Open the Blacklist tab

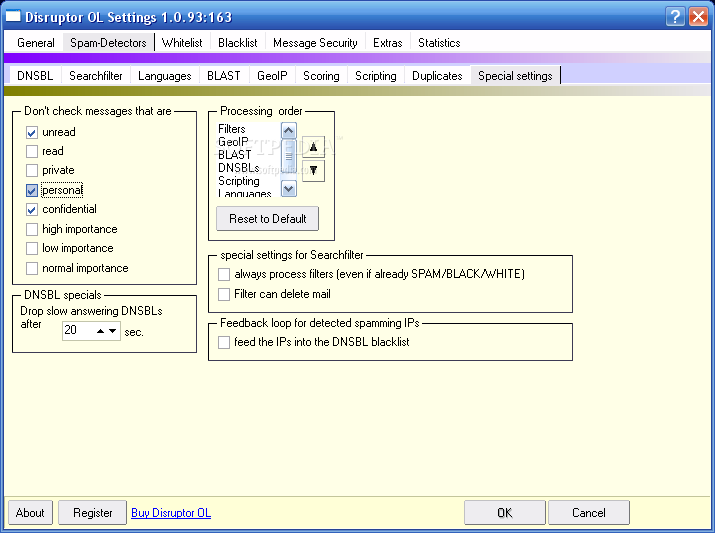(x=238, y=43)
